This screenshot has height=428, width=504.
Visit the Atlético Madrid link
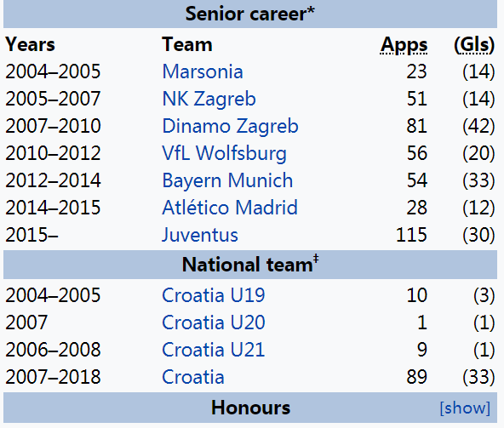point(230,208)
